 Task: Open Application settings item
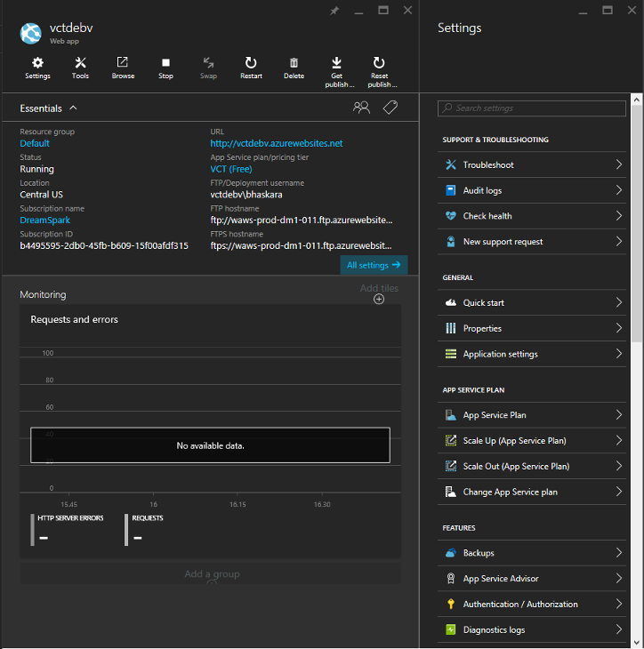coord(532,354)
